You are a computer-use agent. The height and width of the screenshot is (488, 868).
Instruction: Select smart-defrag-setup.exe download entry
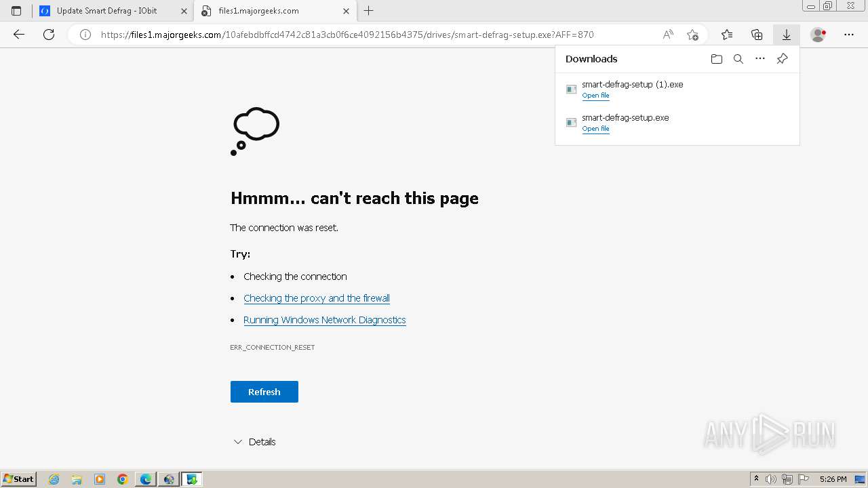pos(677,123)
